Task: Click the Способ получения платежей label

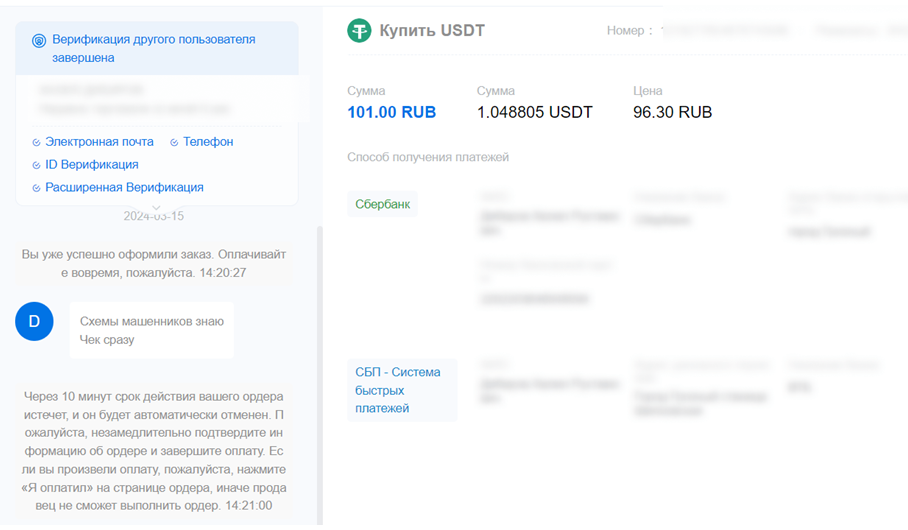Action: [x=428, y=157]
